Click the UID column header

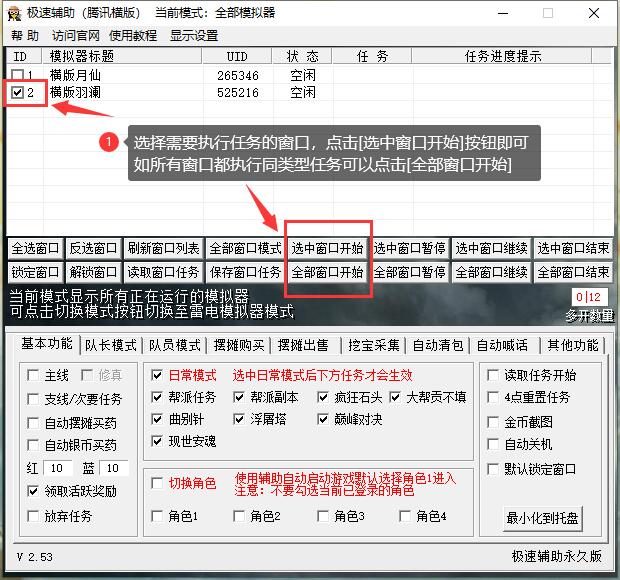pos(237,57)
